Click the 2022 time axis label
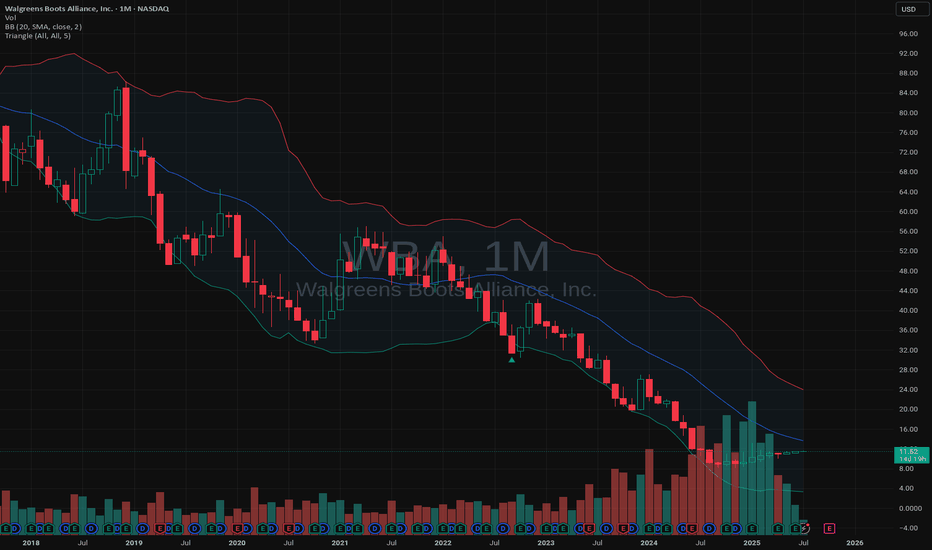 click(443, 543)
